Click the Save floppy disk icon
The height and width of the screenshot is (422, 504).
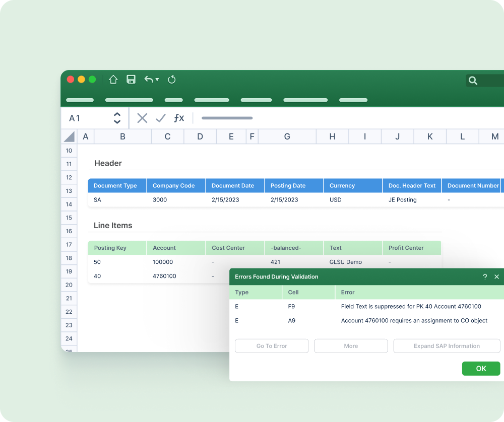pos(131,80)
